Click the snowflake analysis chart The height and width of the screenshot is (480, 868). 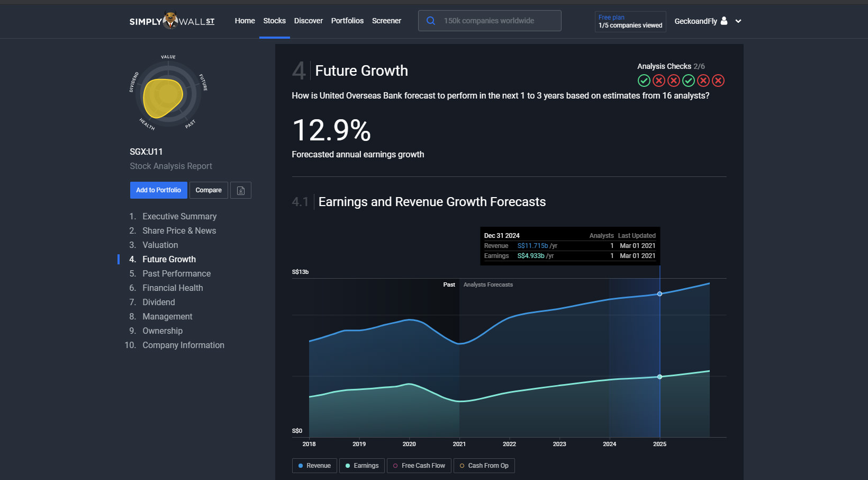click(x=168, y=94)
